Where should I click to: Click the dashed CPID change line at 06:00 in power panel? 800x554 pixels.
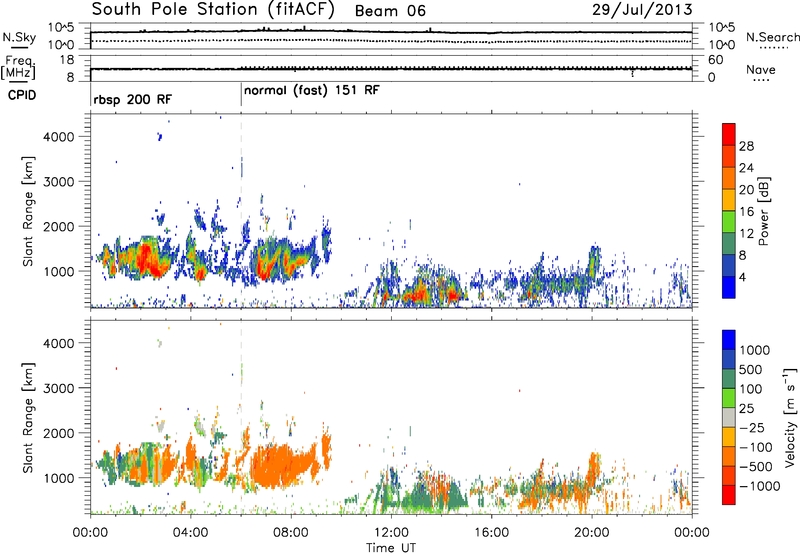coord(241,210)
